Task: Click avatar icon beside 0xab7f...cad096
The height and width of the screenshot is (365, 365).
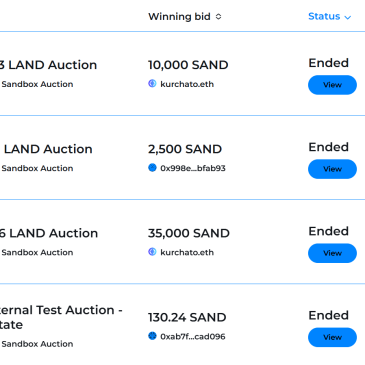Action: (x=152, y=336)
